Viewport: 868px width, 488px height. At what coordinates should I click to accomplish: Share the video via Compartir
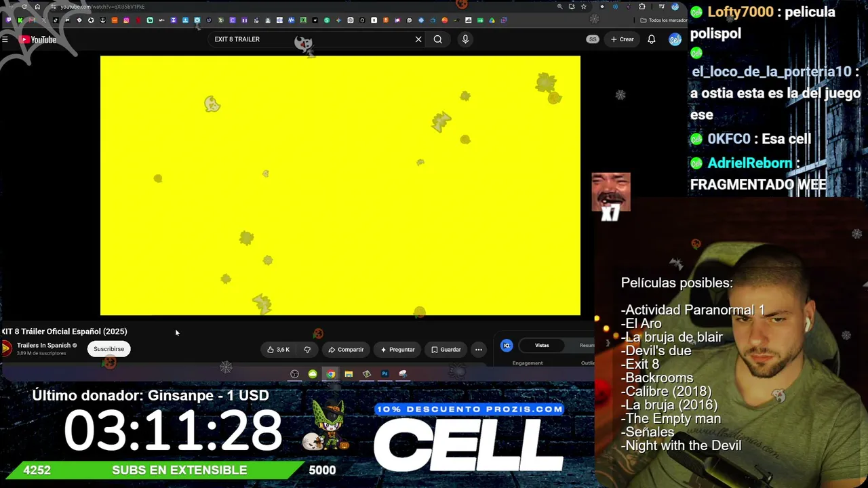[346, 350]
